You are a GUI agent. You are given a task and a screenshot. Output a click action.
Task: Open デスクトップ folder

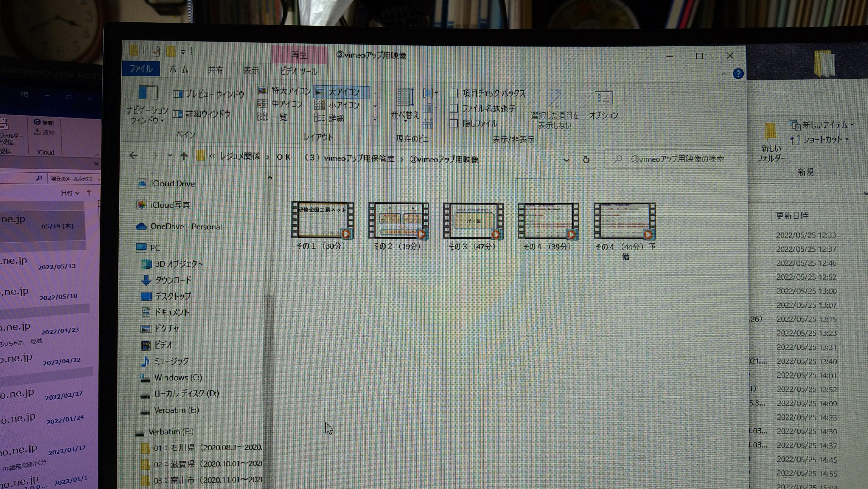pyautogui.click(x=165, y=296)
